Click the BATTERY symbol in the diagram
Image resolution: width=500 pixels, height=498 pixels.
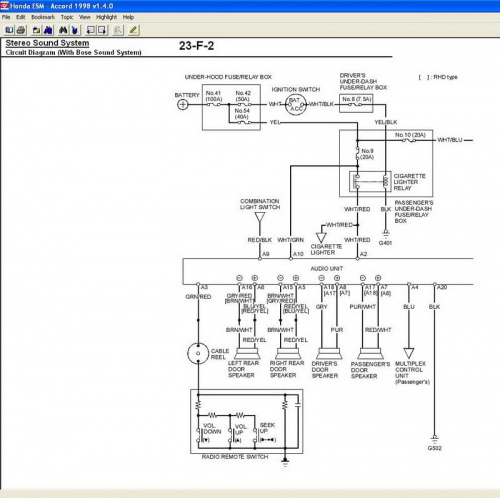183,104
